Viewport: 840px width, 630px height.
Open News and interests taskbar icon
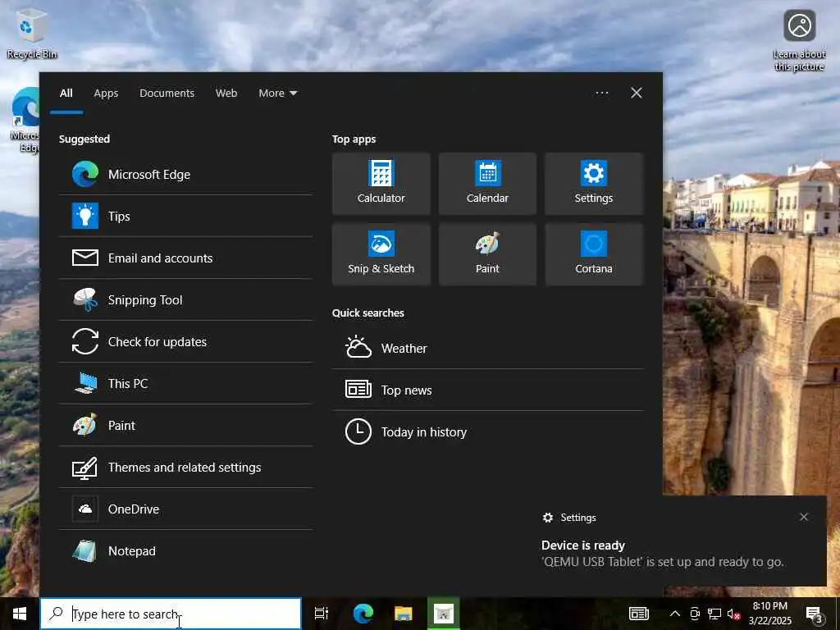pyautogui.click(x=638, y=614)
